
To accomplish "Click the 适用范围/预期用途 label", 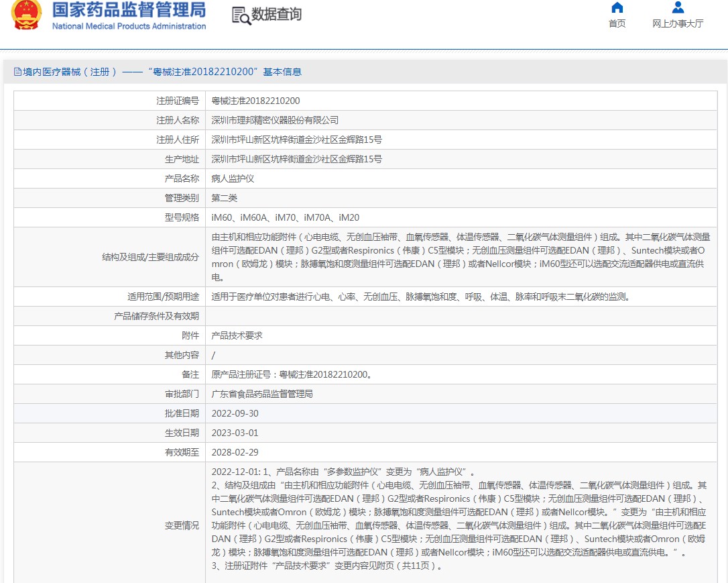I will tap(163, 297).
